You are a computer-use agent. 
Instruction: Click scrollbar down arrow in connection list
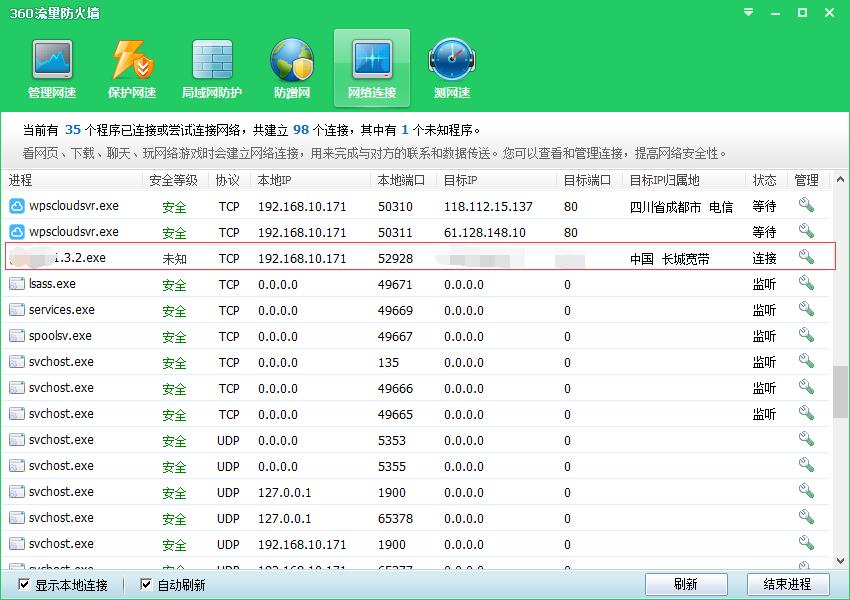click(840, 561)
